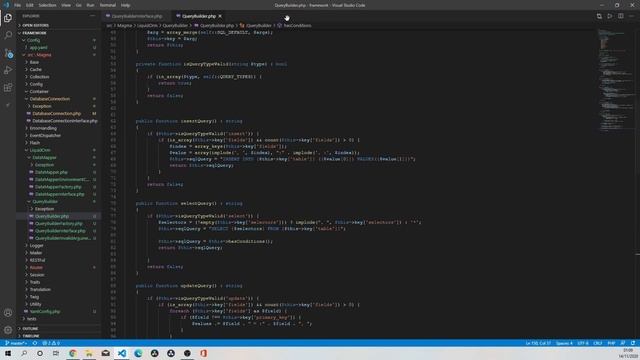Expand the tests folder
640x360 pixels.
(31, 319)
